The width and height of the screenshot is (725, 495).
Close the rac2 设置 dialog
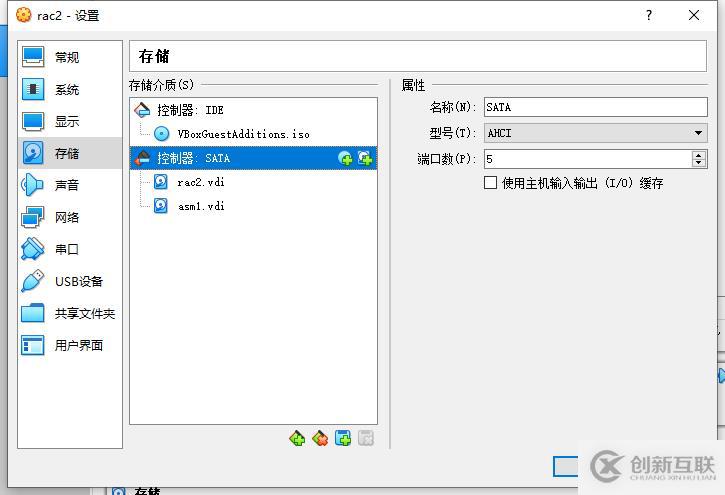694,16
